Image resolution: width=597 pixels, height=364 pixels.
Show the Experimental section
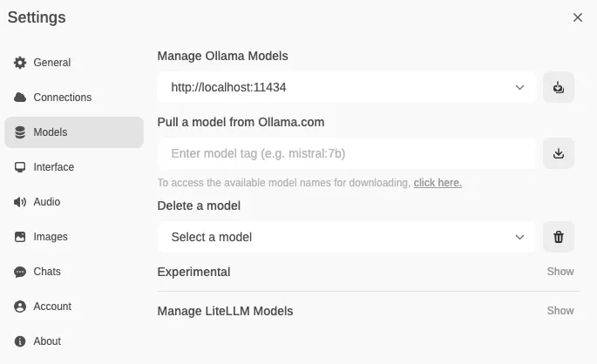point(560,272)
